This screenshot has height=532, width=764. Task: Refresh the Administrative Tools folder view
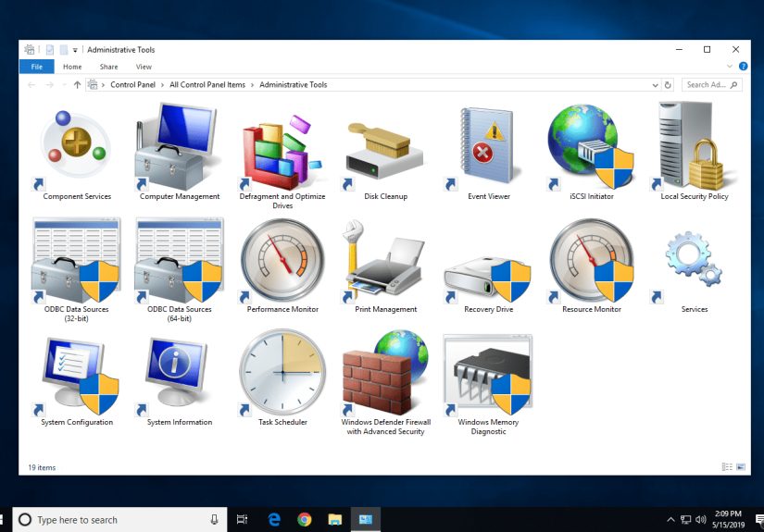pyautogui.click(x=668, y=85)
